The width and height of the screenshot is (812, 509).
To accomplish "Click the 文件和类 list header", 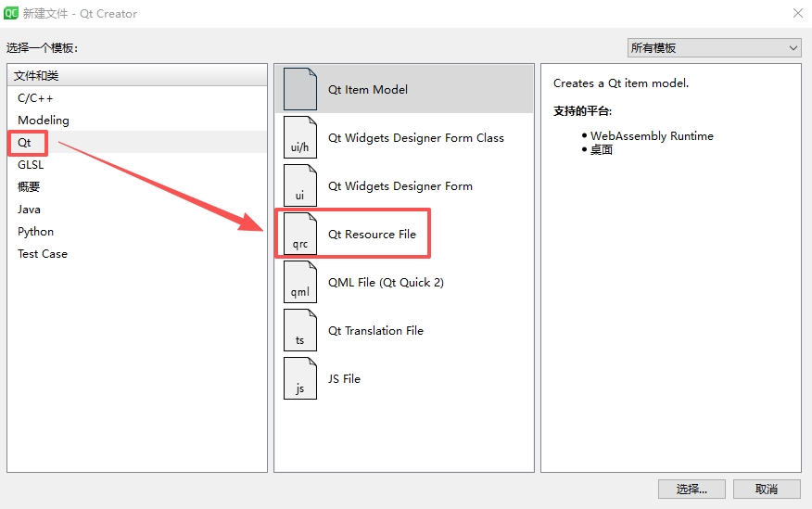I will pos(137,76).
